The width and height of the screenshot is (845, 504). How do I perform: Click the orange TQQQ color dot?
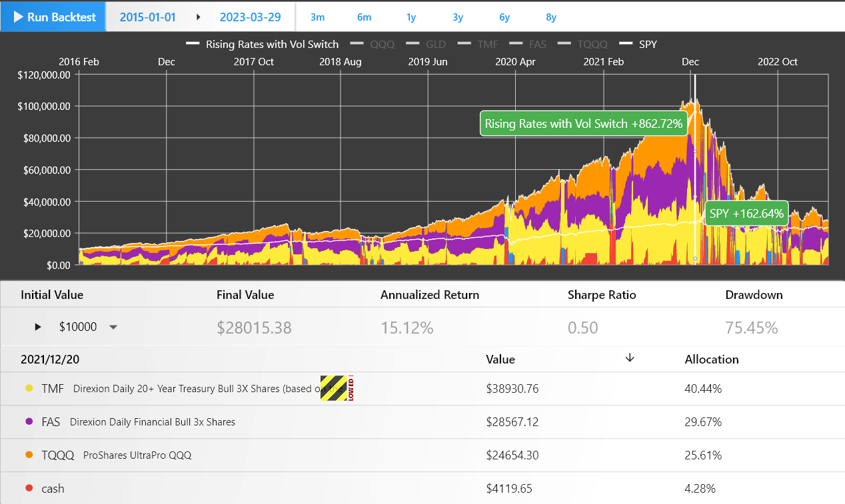(x=29, y=455)
